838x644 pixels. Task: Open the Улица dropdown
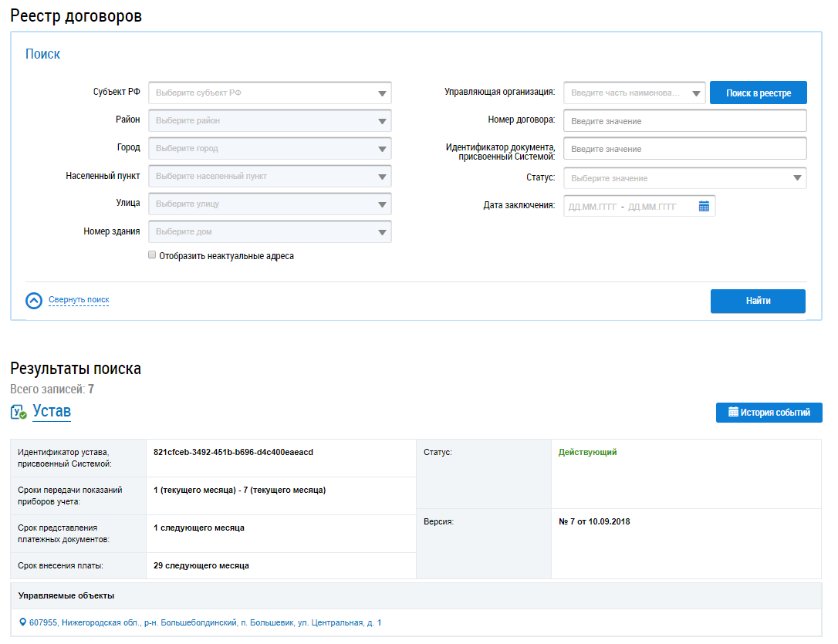click(269, 204)
